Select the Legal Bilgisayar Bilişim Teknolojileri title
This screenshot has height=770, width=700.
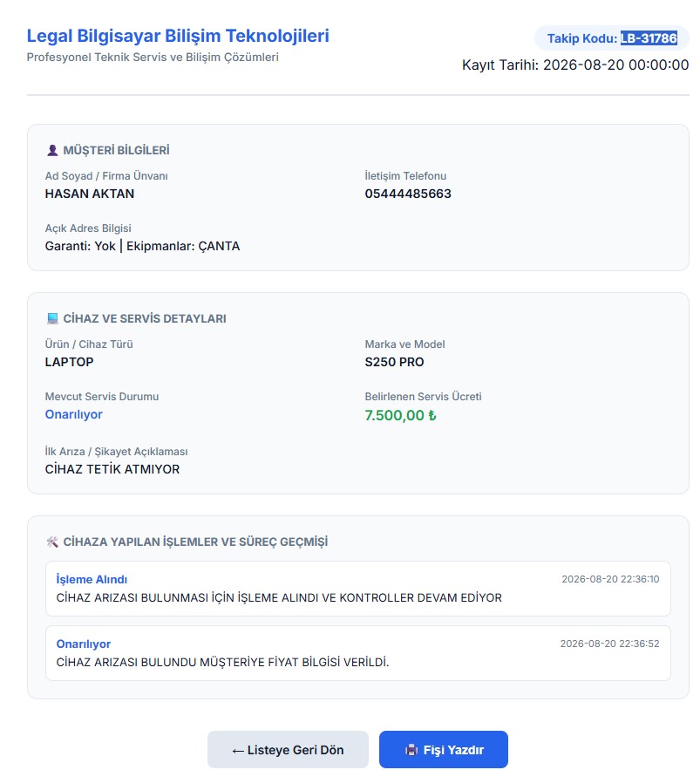click(178, 36)
